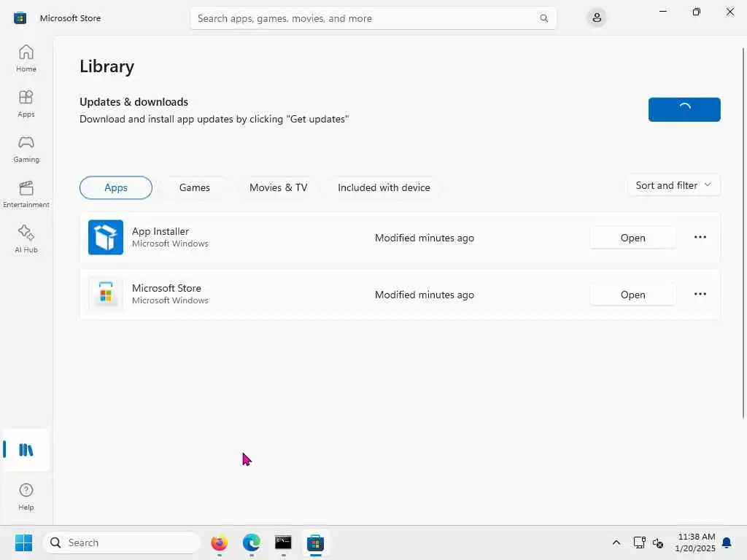Open the Microsoft Store app from list

pyautogui.click(x=632, y=295)
